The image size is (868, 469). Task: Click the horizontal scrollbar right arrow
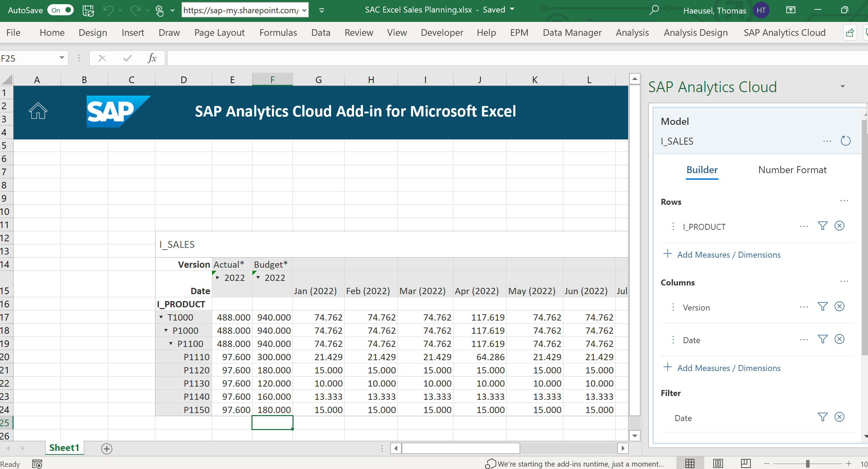point(623,448)
